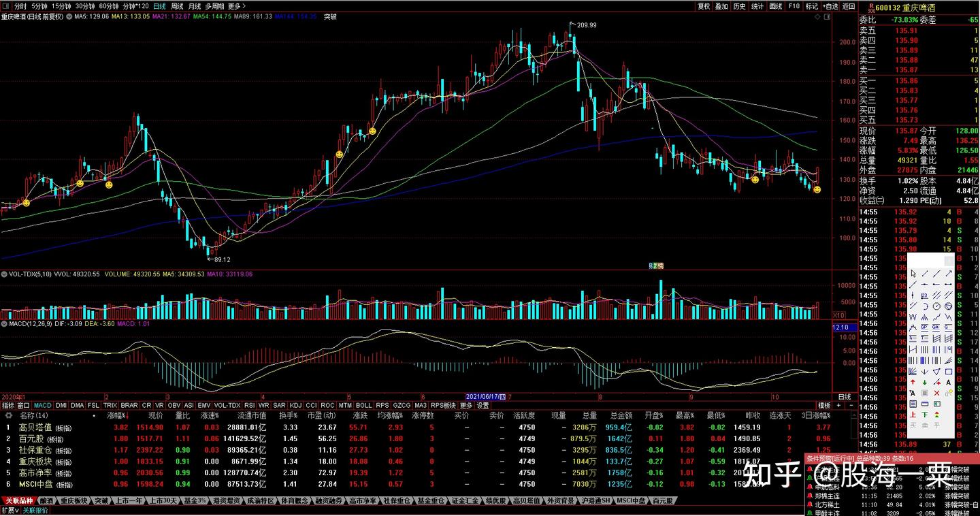Open F10 company information
This screenshot has height=516, width=980.
tap(794, 6)
